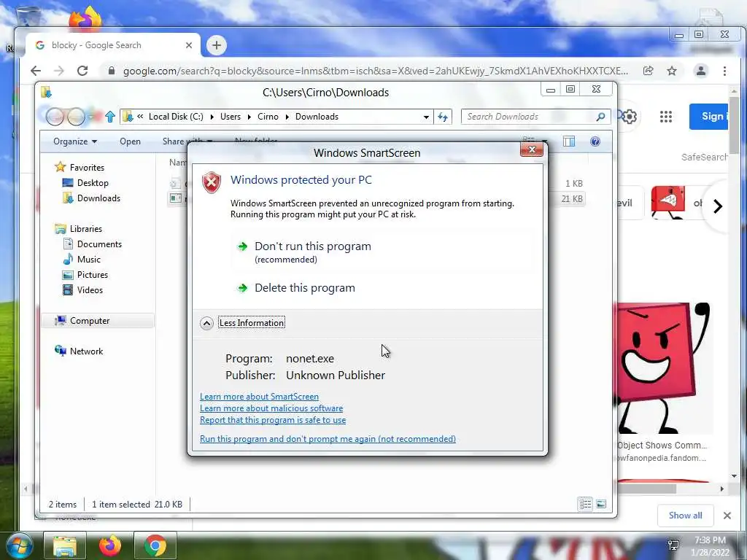The image size is (747, 560).
Task: Open Learn more about malicious software link
Action: tap(271, 408)
